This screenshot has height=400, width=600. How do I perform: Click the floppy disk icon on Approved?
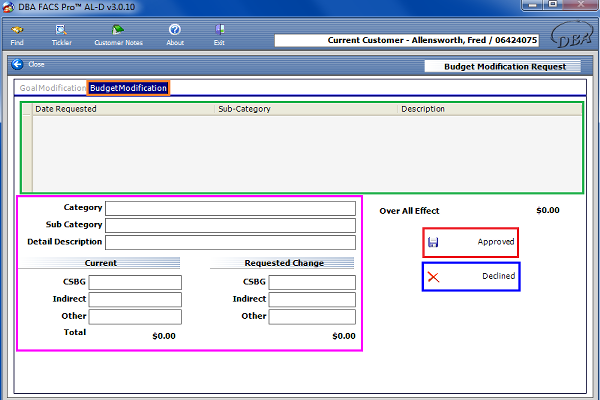[433, 242]
